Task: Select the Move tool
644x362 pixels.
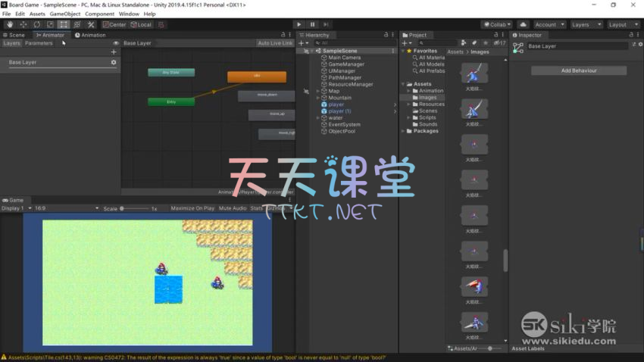Action: 23,24
